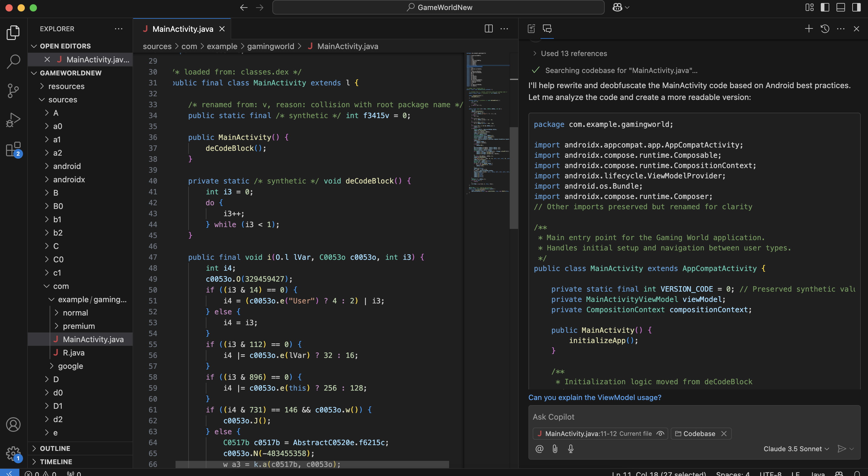Toggle primary side bar visibility
This screenshot has height=476, width=868.
(825, 7)
